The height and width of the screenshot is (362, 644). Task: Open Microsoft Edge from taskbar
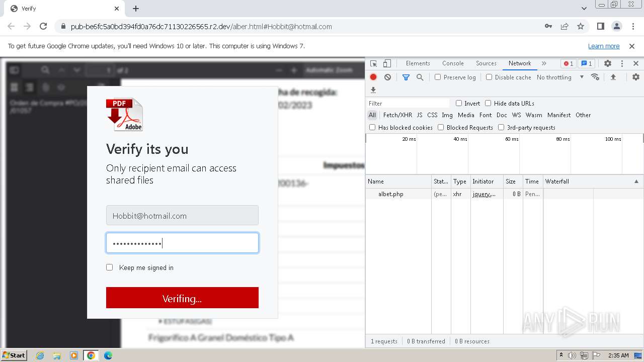pyautogui.click(x=108, y=355)
